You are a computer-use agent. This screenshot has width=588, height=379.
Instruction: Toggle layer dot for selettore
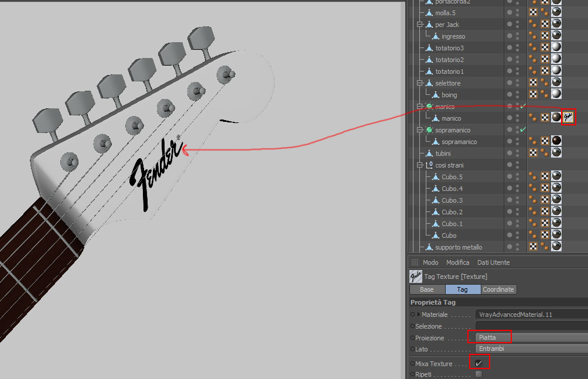click(510, 83)
